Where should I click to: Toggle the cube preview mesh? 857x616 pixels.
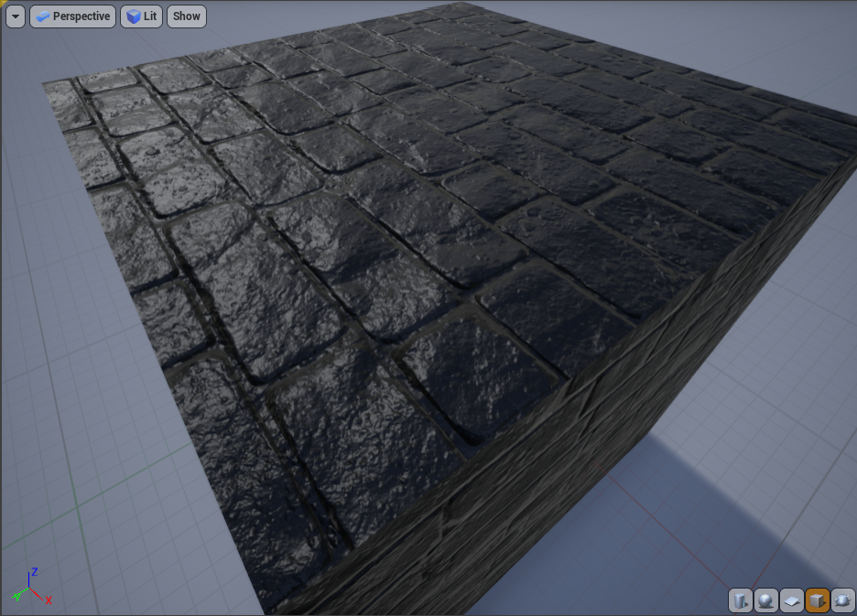817,600
